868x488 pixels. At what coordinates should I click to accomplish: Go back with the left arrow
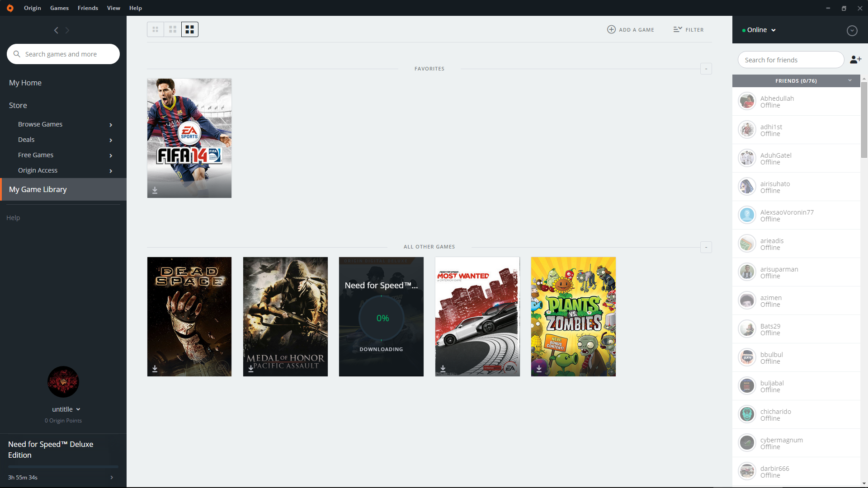coord(56,30)
